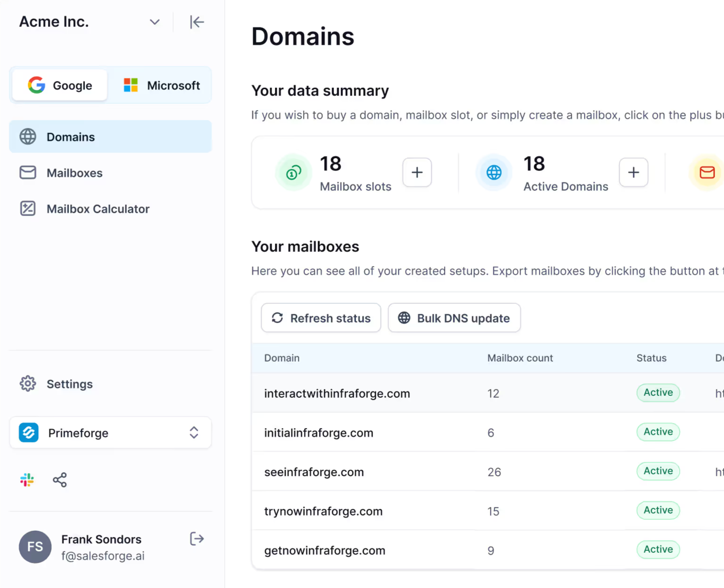Click Active status badge for seeinfraforge.com
The width and height of the screenshot is (724, 588).
pyautogui.click(x=658, y=471)
